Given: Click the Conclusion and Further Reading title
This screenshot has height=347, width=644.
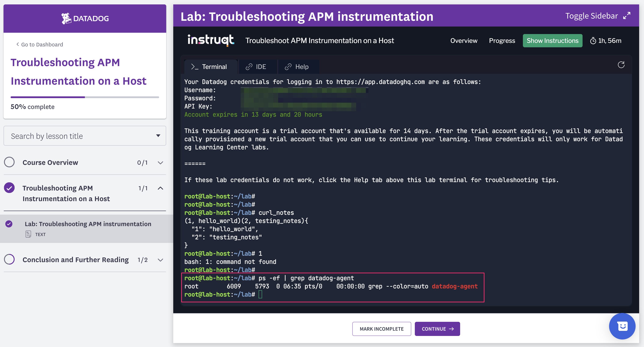Looking at the screenshot, I should click(x=76, y=260).
